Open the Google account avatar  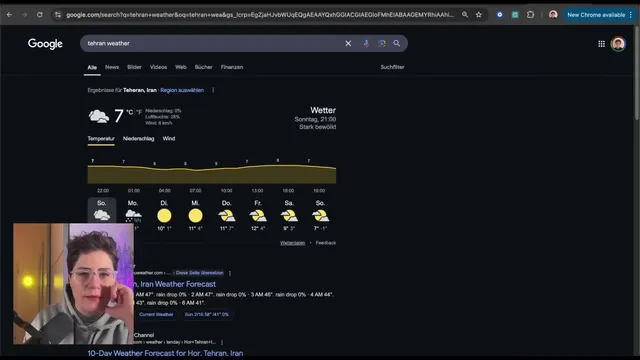point(618,44)
